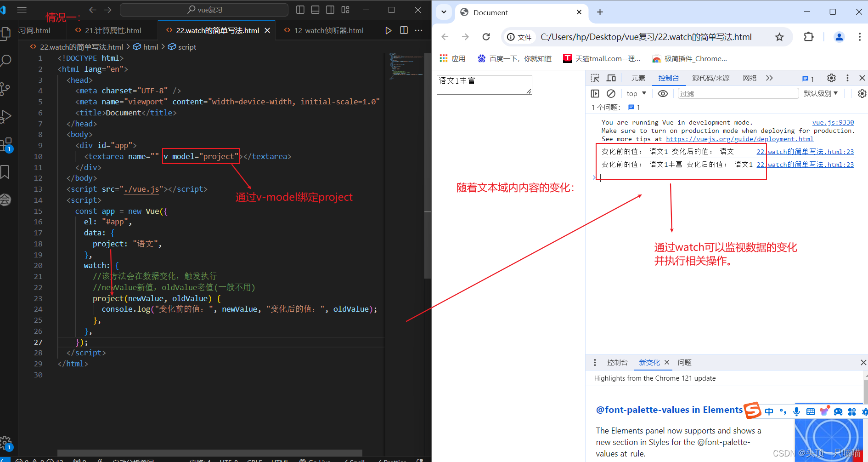Customize VS Code layout icon

(345, 10)
